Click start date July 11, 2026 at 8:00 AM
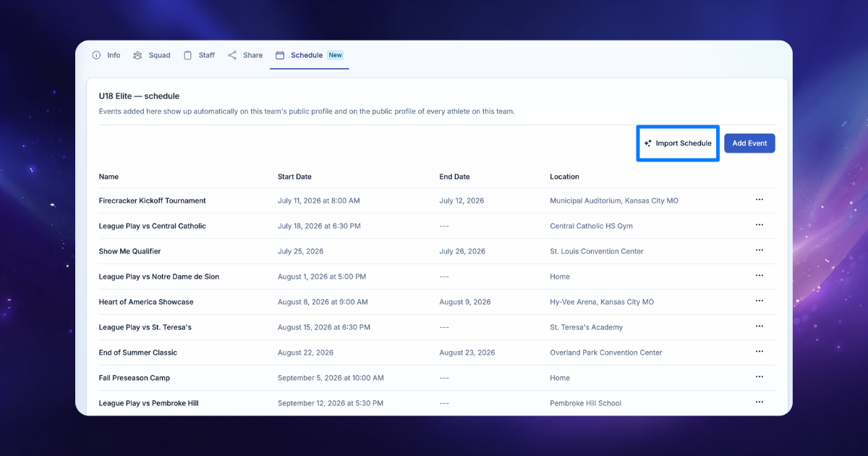This screenshot has height=456, width=868. pyautogui.click(x=319, y=200)
